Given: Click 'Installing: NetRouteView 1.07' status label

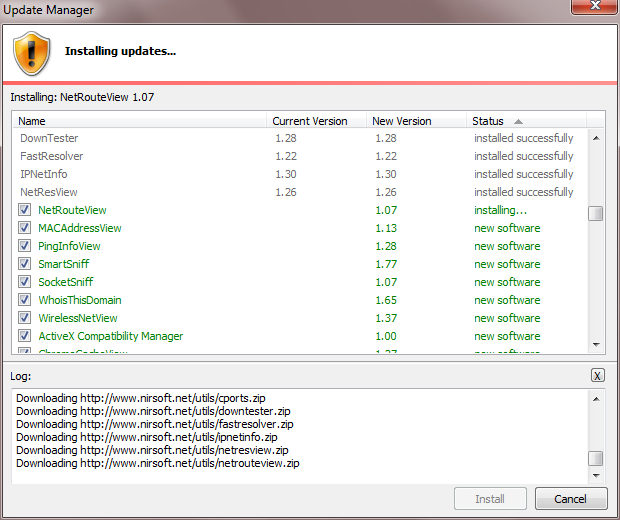Looking at the screenshot, I should (x=82, y=97).
